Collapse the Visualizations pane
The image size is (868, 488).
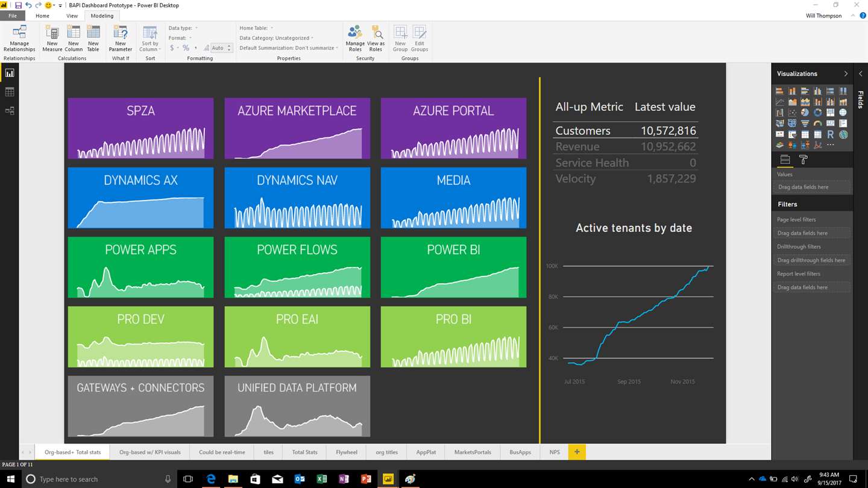click(846, 74)
